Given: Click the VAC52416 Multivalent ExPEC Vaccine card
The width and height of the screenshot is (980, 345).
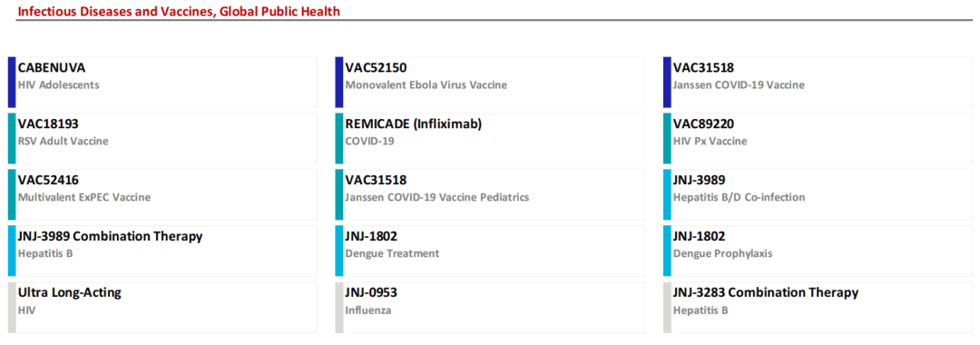Looking at the screenshot, I should point(162,195).
